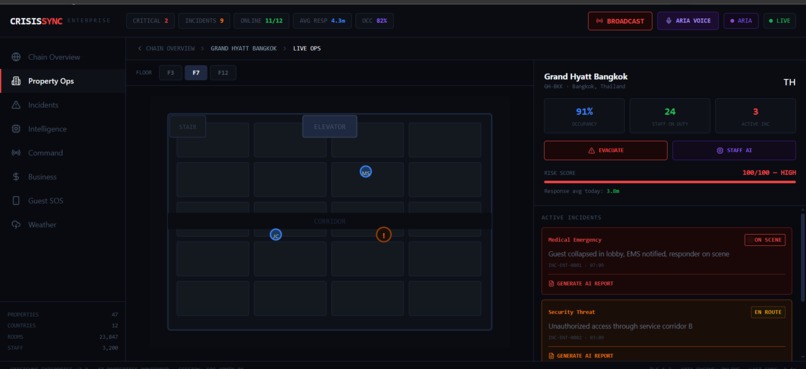This screenshot has height=369, width=806.
Task: Open Chain Overview in sidebar
Action: point(63,57)
